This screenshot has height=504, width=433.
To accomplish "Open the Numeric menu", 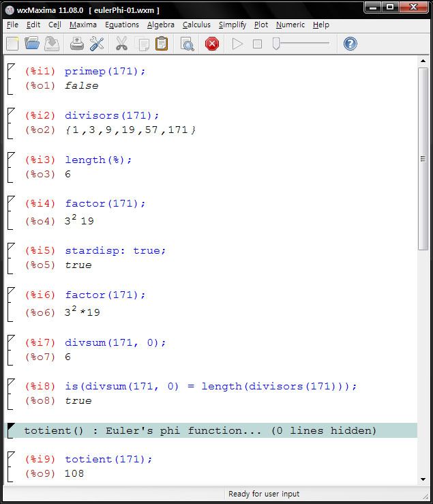I will pos(290,25).
